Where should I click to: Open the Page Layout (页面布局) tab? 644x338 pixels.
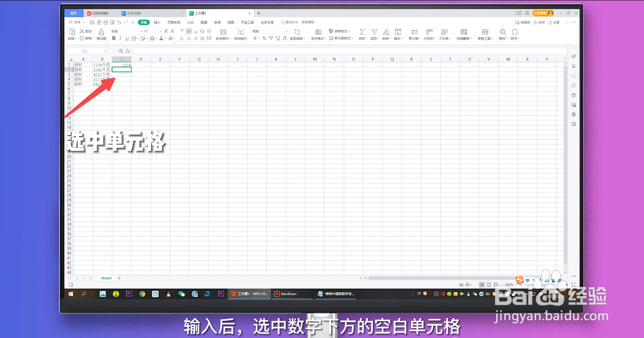click(174, 22)
